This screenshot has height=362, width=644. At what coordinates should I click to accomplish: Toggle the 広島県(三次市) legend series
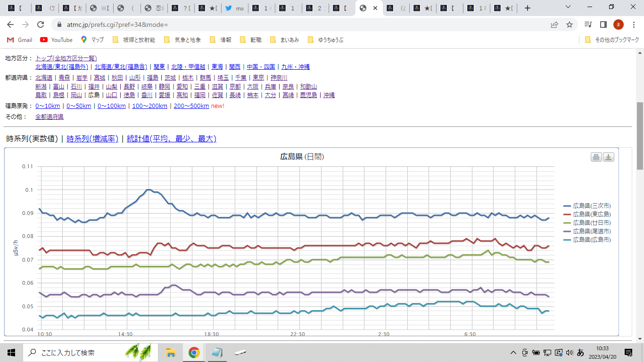pos(587,206)
